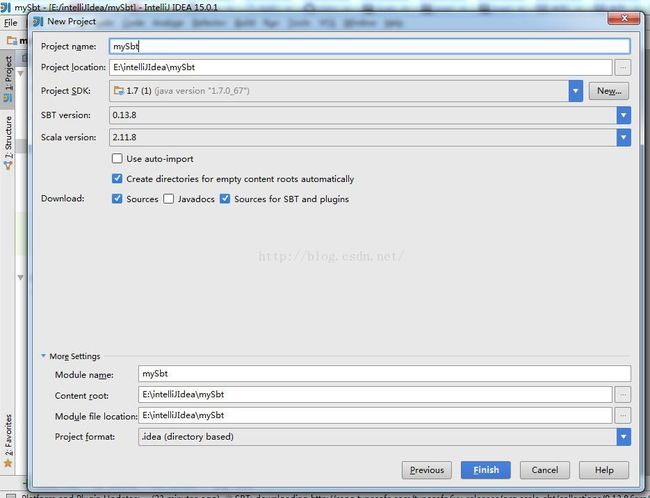
Task: Toggle Create directories for empty content roots
Action: click(117, 178)
